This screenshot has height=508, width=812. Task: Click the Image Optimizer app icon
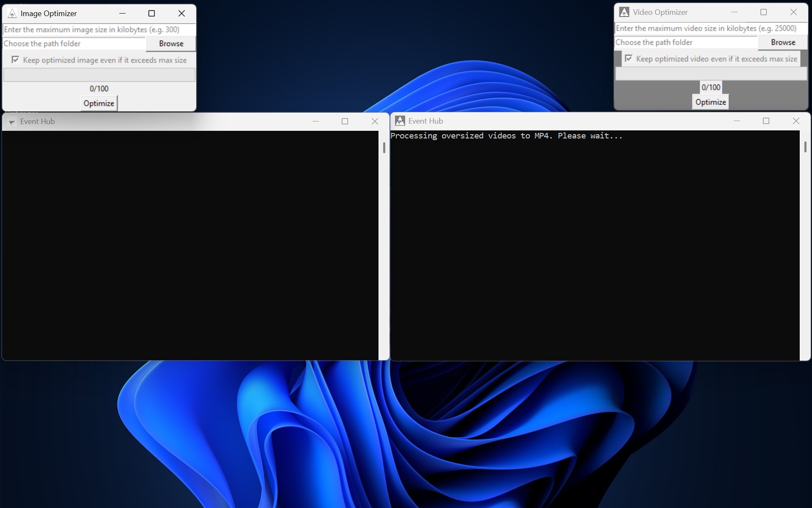(12, 14)
